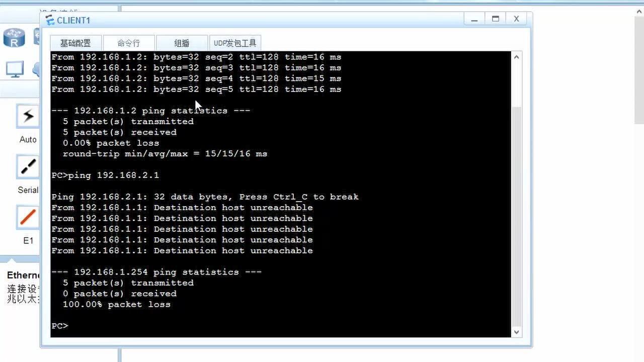644x362 pixels.
Task: Pick the Serial cable icon
Action: [x=28, y=167]
